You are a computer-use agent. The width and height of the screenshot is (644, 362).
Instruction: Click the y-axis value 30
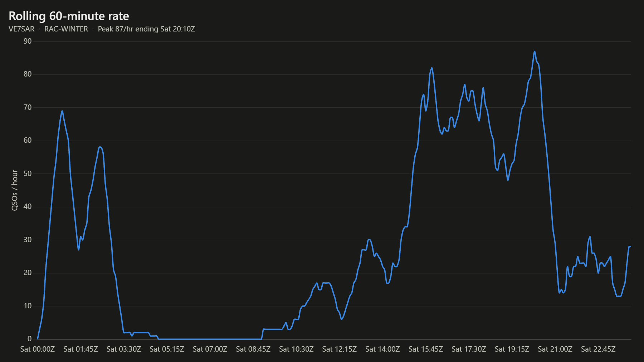[28, 240]
